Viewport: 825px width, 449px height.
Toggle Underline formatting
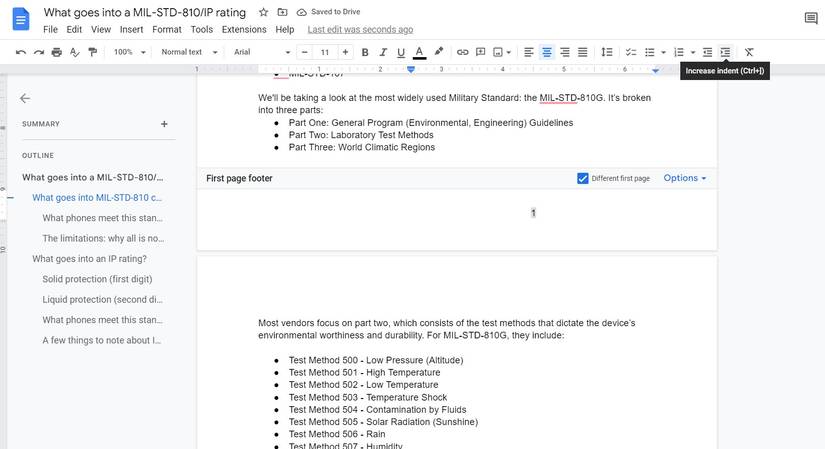click(x=400, y=52)
